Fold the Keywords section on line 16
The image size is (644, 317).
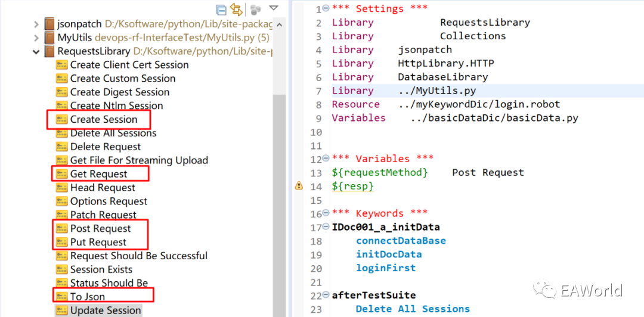tap(326, 213)
